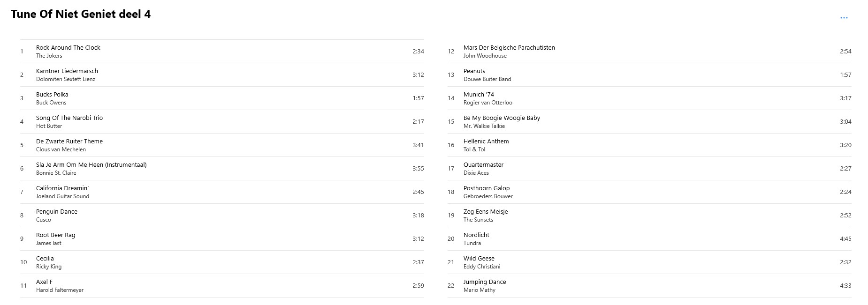
Task: Click the Munich '74 track
Action: [x=649, y=98]
